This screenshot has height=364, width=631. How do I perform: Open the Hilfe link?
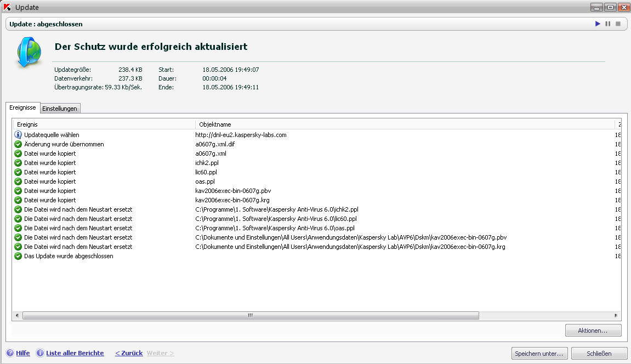(23, 352)
